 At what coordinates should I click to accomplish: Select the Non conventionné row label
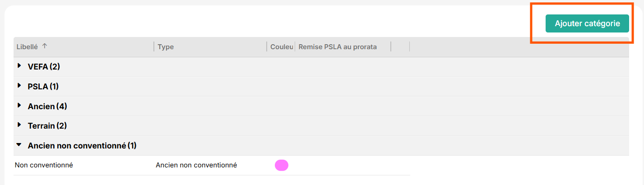click(x=44, y=165)
